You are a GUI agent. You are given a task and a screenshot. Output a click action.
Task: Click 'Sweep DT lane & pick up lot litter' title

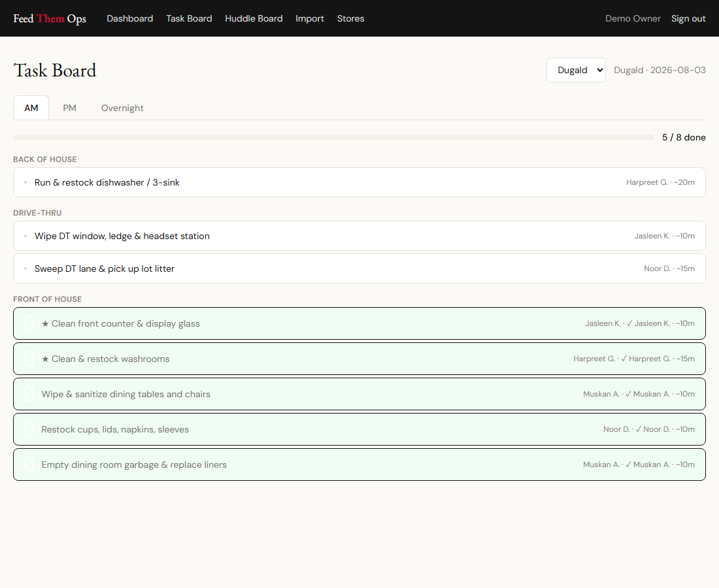pos(105,269)
